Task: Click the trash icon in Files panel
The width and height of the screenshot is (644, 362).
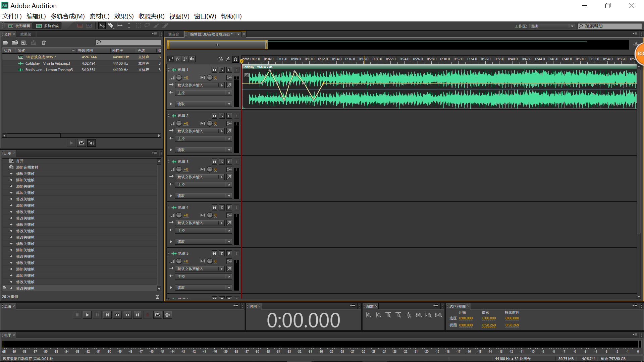Action: point(44,43)
